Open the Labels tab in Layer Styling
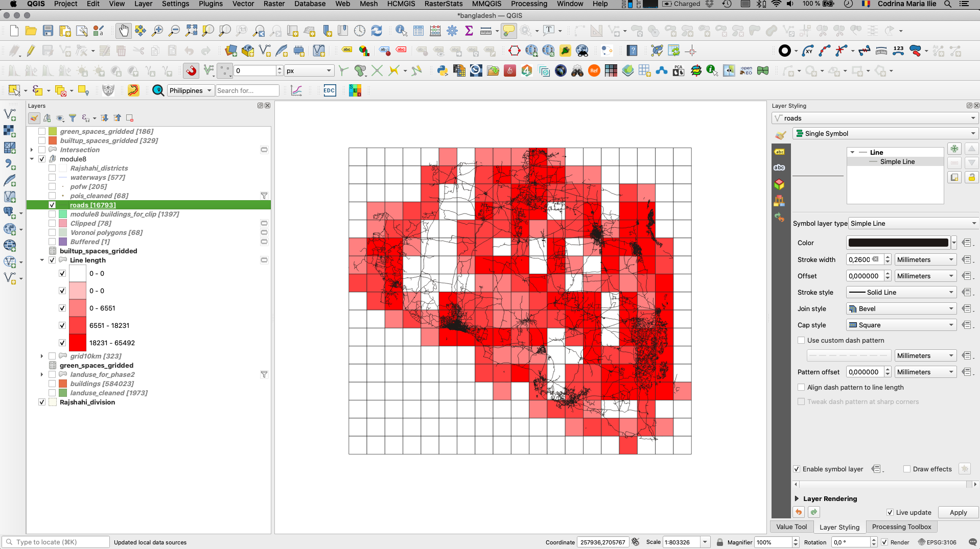 click(779, 152)
